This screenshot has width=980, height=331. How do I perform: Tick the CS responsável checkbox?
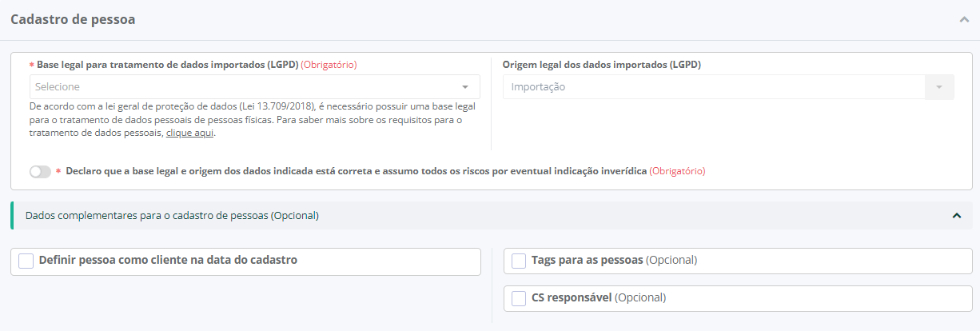click(x=519, y=298)
